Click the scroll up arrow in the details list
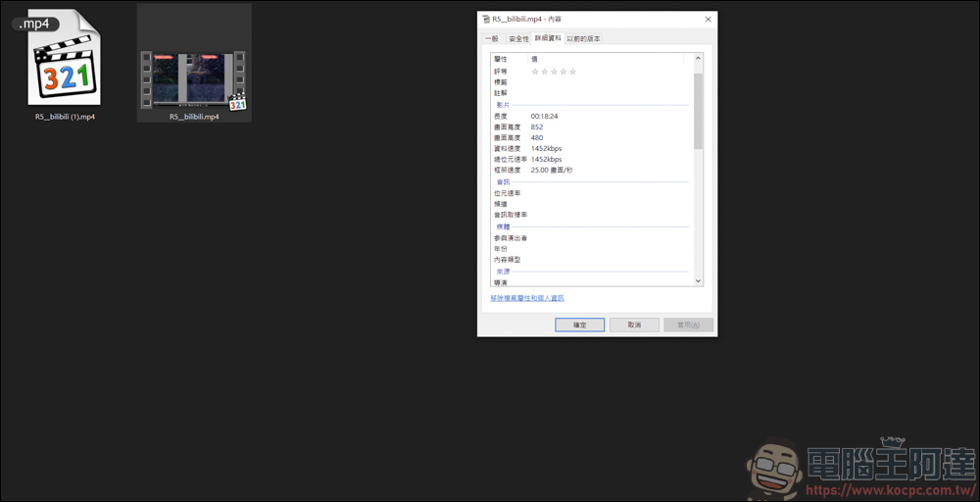This screenshot has width=980, height=502. coord(698,59)
